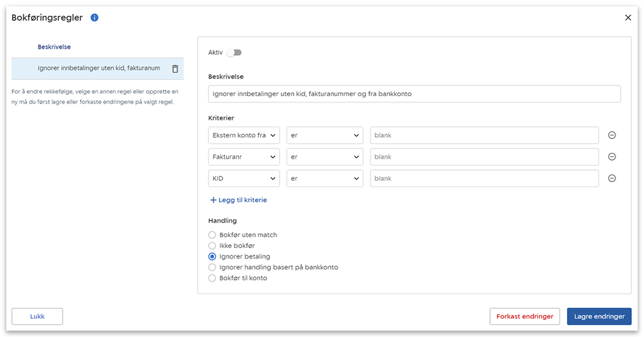Image resolution: width=644 pixels, height=337 pixels.
Task: Open the Ekstern konto fra field dropdown
Action: 244,135
